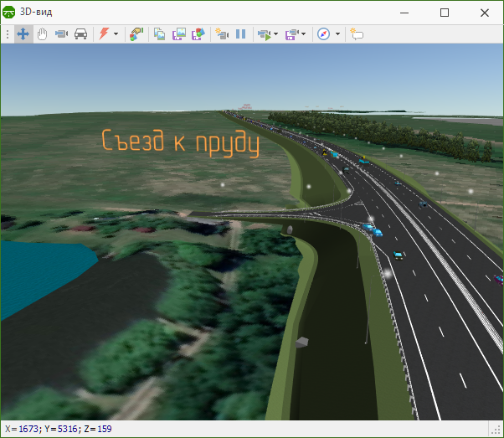
Task: Save the view as a picture
Action: (x=179, y=34)
